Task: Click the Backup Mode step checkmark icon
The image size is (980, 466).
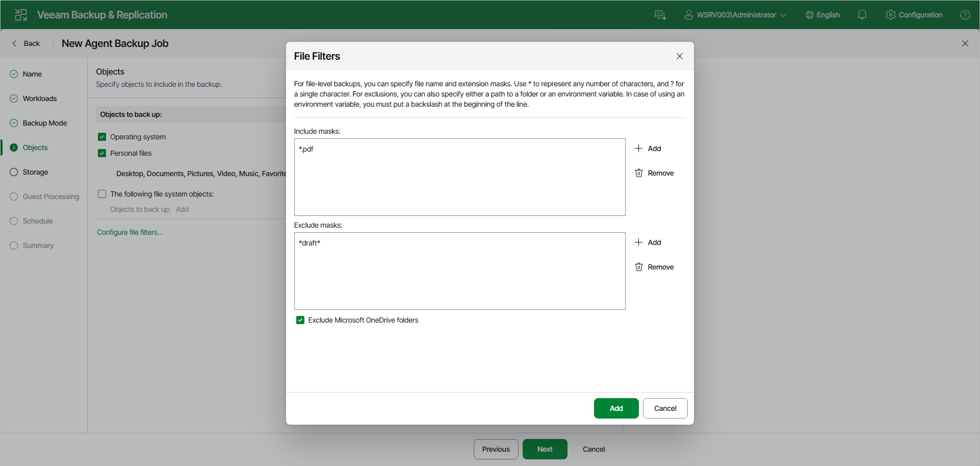Action: 14,123
